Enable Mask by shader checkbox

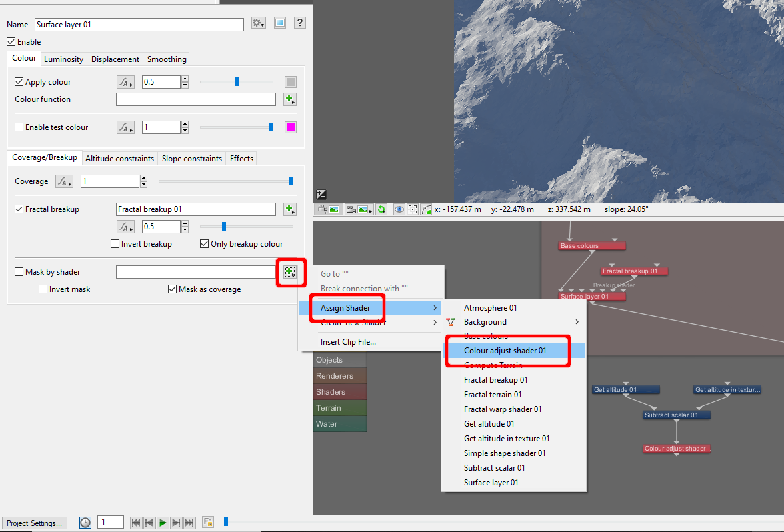(19, 272)
